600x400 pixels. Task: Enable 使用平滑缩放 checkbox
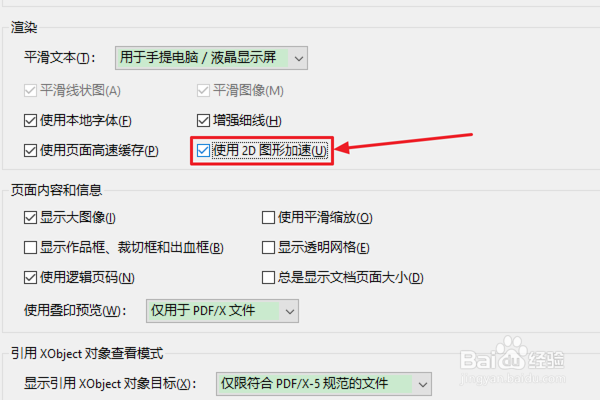(x=268, y=217)
